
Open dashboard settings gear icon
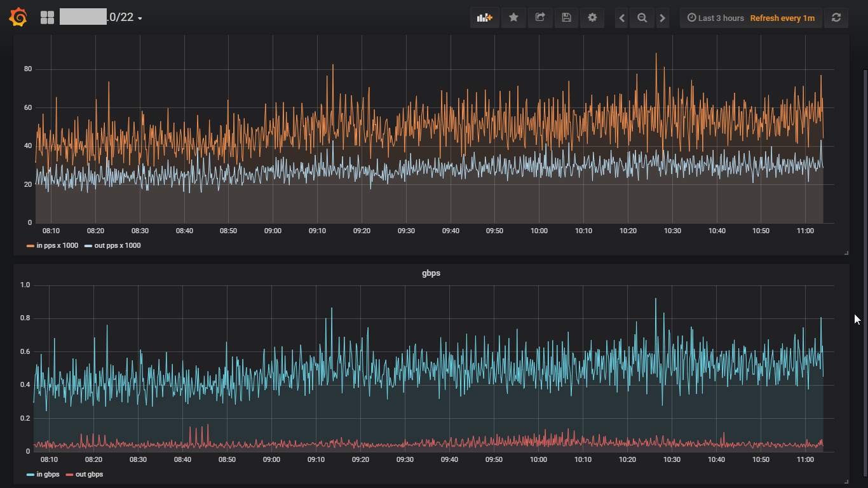tap(592, 18)
